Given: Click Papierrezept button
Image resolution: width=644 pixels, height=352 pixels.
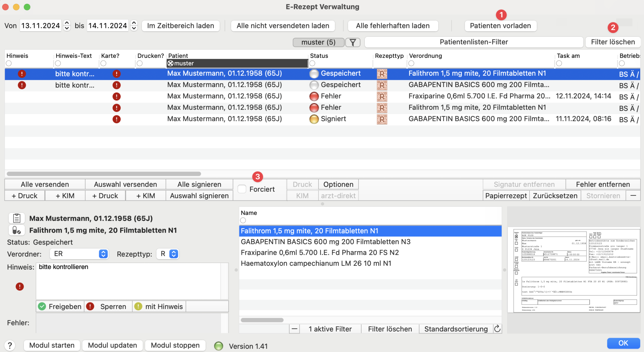Looking at the screenshot, I should coord(506,195).
